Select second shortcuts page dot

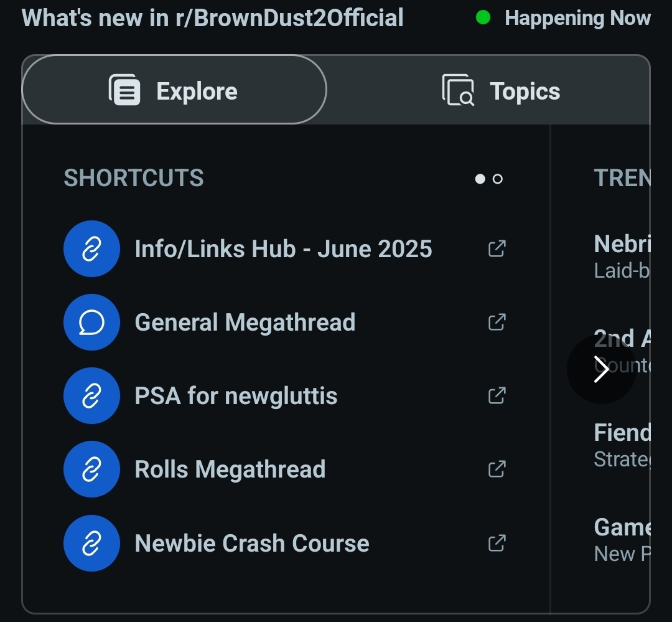coord(498,179)
